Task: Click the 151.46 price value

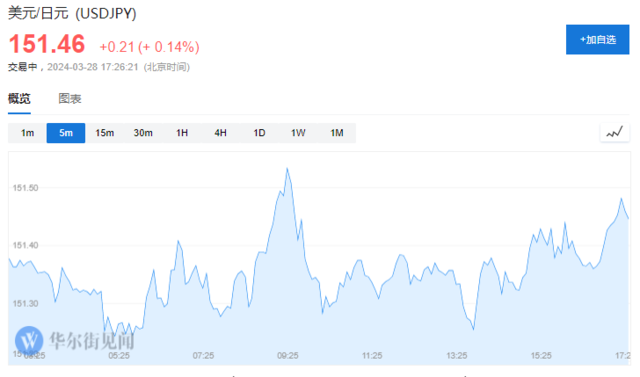Action: (x=47, y=44)
